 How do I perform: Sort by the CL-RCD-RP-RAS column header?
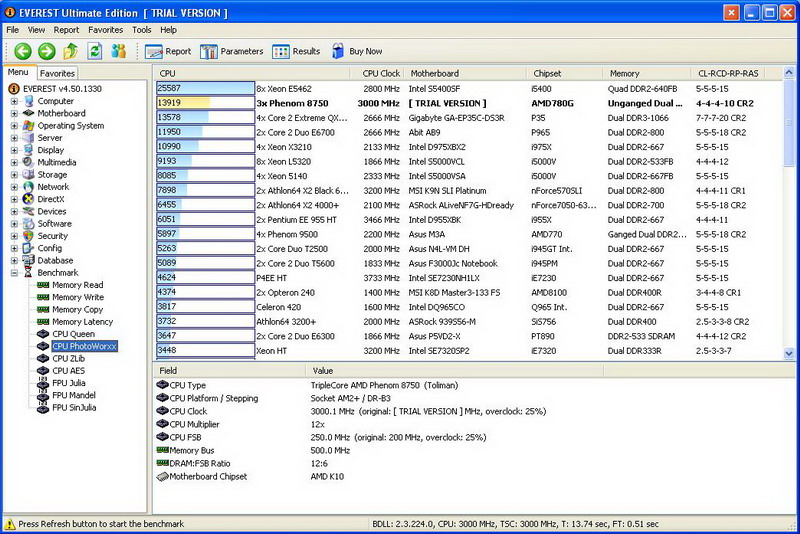pyautogui.click(x=728, y=73)
